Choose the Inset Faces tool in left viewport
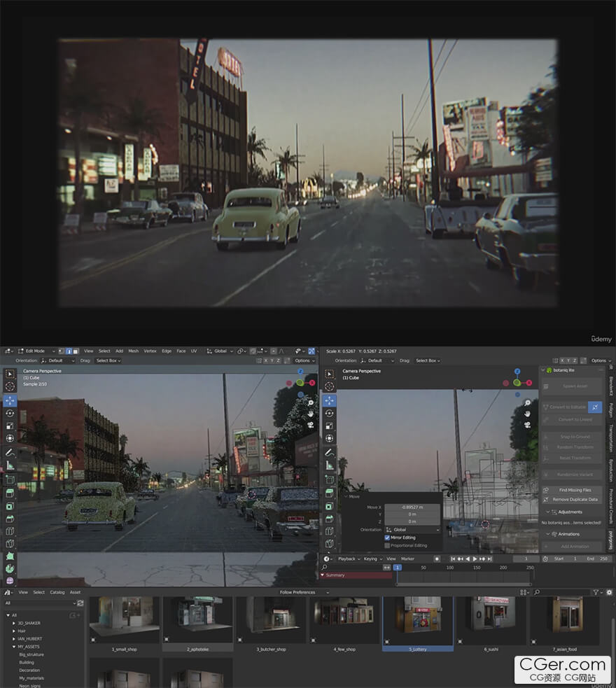The width and height of the screenshot is (616, 688). pyautogui.click(x=10, y=506)
